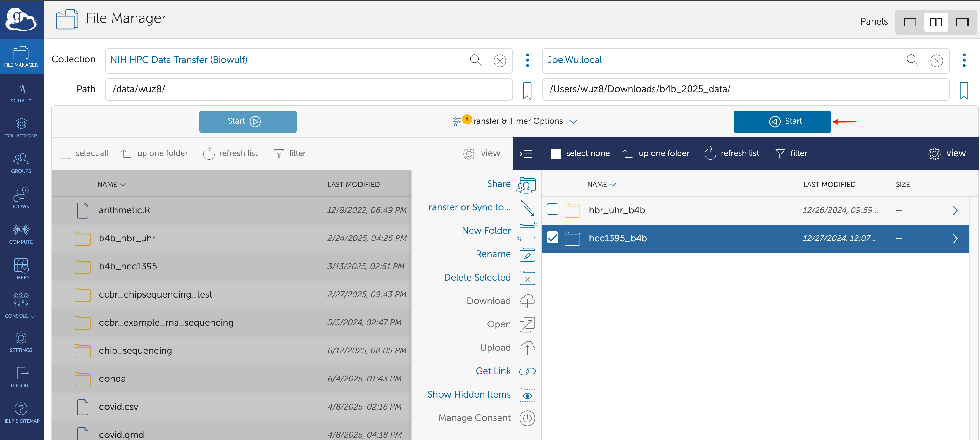Open Activity page in sidebar
980x440 pixels.
[21, 92]
